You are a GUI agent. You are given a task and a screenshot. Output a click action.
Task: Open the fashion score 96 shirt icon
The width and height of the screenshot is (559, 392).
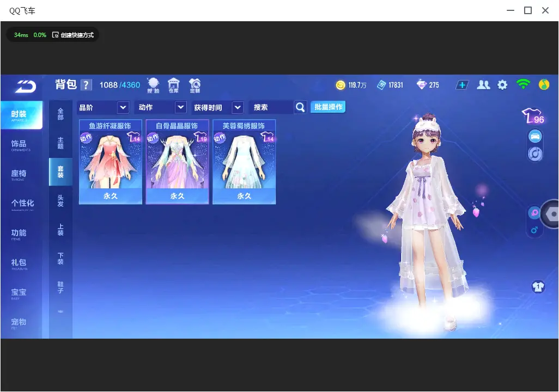[533, 116]
